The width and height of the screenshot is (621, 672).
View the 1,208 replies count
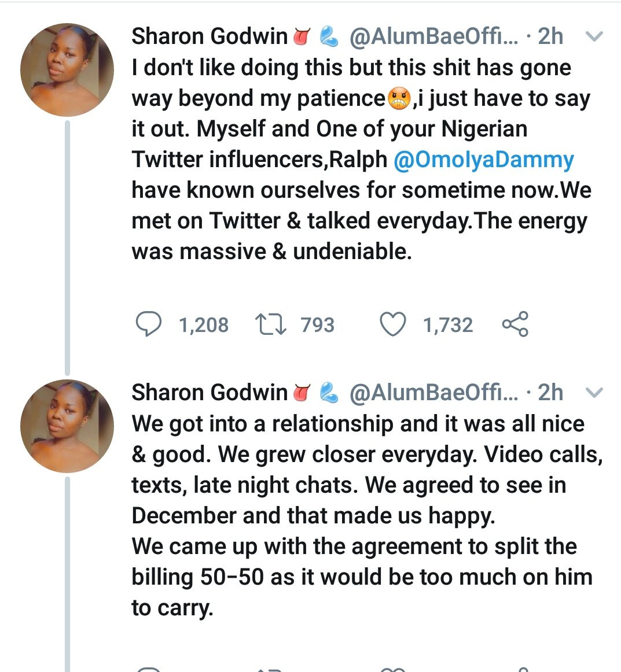point(203,325)
